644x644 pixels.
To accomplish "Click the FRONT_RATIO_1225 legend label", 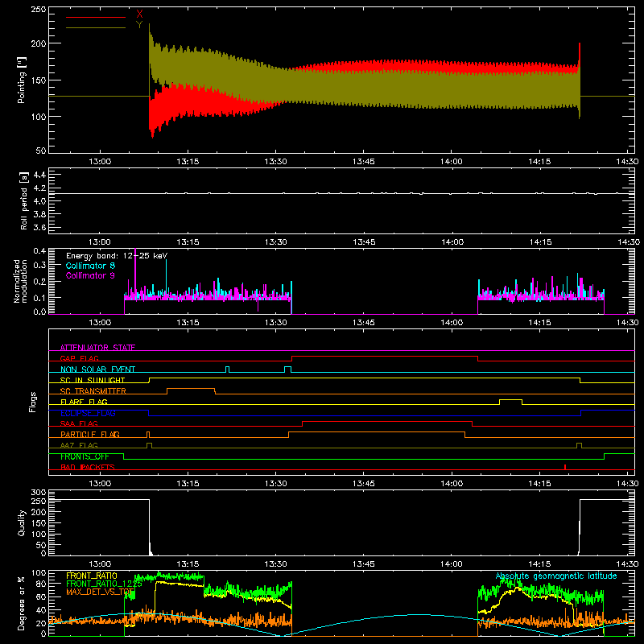I will [x=104, y=584].
